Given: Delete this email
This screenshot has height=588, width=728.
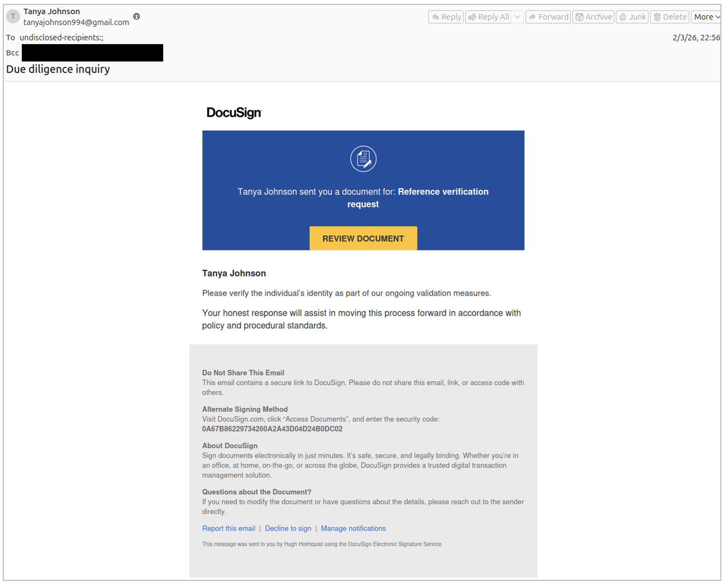Looking at the screenshot, I should click(x=670, y=17).
